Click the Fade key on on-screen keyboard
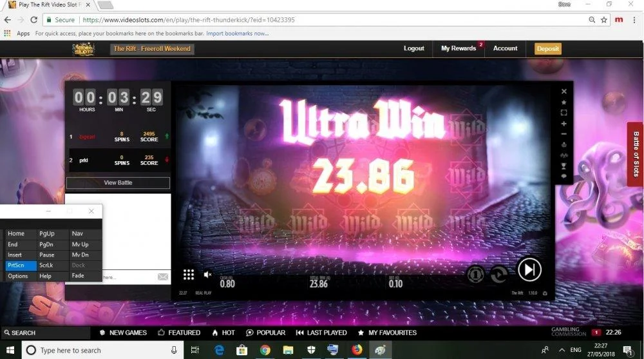Image resolution: width=644 pixels, height=359 pixels. click(86, 275)
